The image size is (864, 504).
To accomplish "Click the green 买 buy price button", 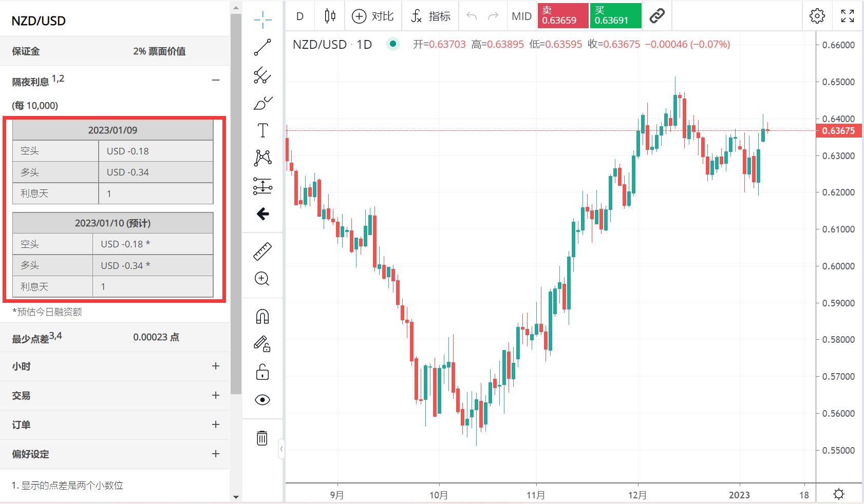I will pos(615,15).
